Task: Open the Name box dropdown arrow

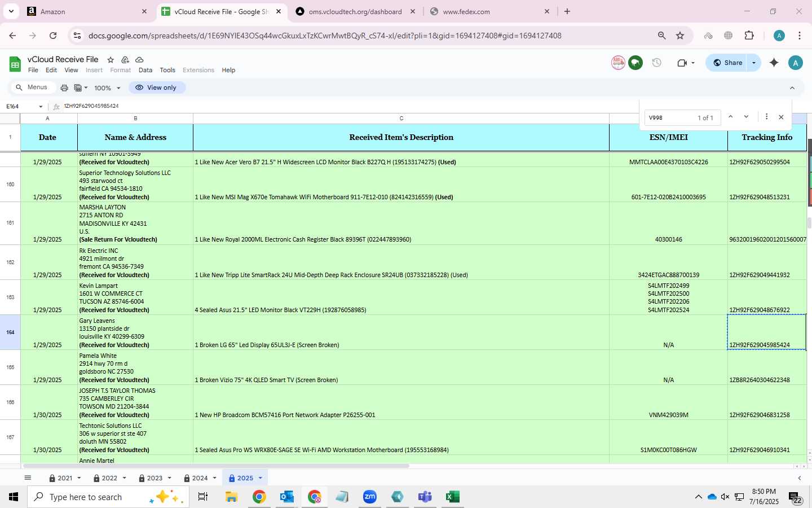Action: (x=41, y=107)
